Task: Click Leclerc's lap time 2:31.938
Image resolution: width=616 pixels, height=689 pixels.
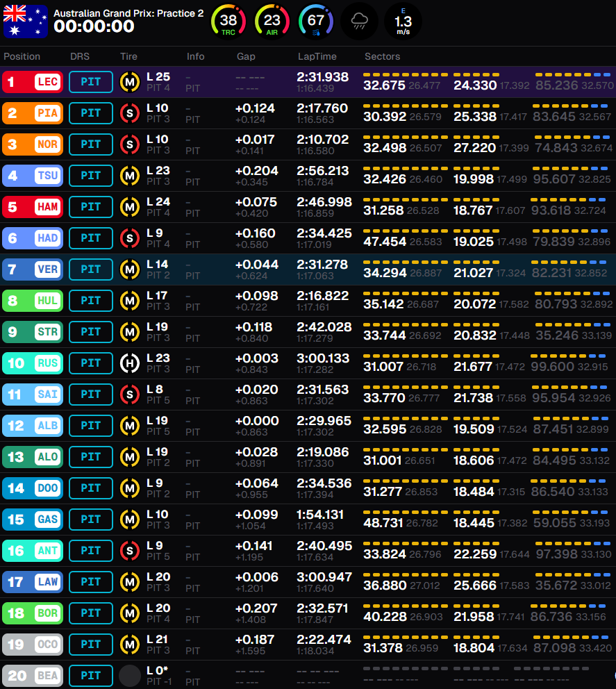Action: point(322,77)
